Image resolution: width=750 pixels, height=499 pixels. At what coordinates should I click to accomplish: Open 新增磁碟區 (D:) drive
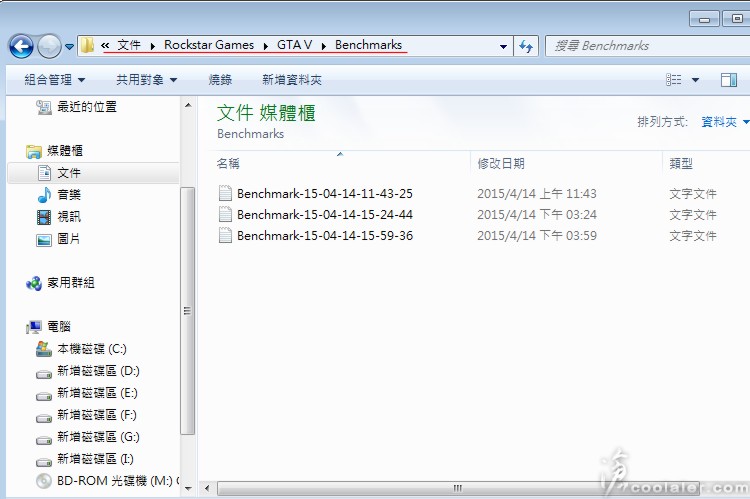click(x=99, y=371)
